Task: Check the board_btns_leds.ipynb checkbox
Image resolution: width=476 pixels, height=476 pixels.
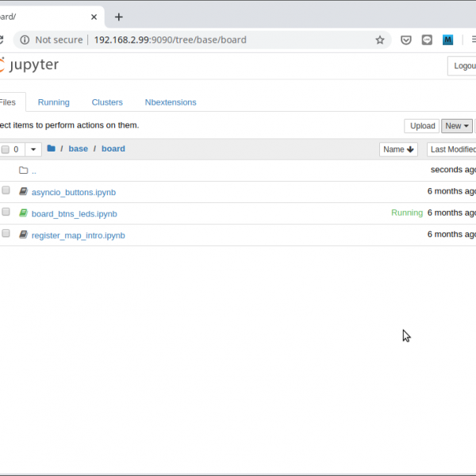Action: pyautogui.click(x=6, y=213)
